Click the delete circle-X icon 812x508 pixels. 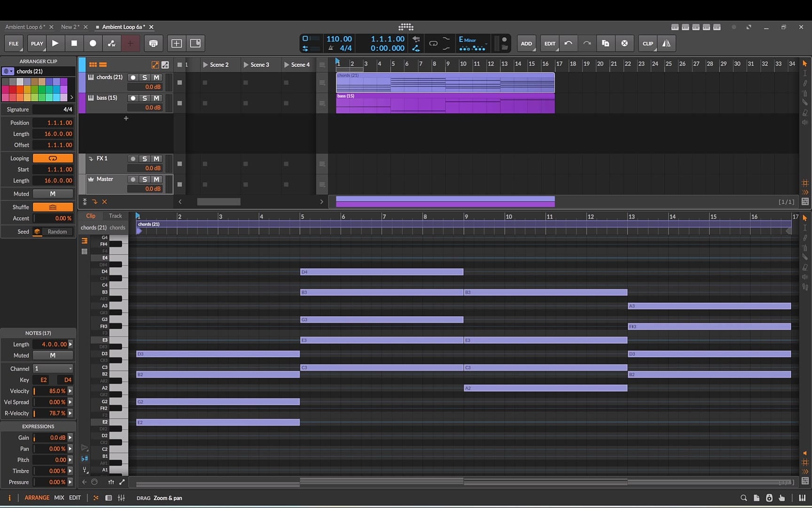[x=625, y=43]
